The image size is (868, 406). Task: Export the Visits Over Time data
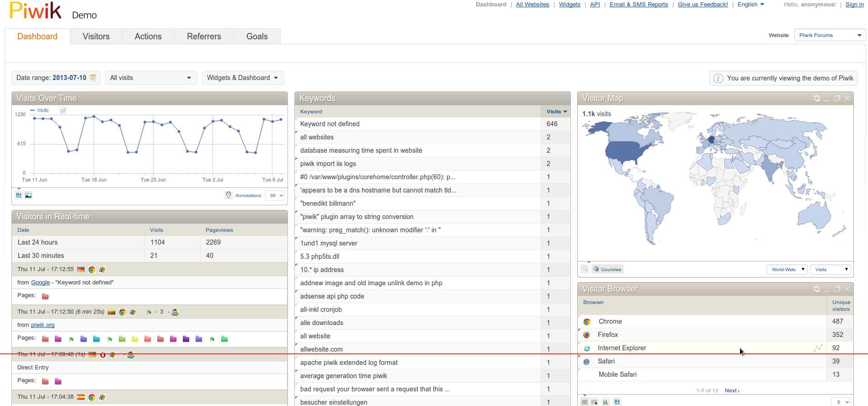(x=19, y=195)
